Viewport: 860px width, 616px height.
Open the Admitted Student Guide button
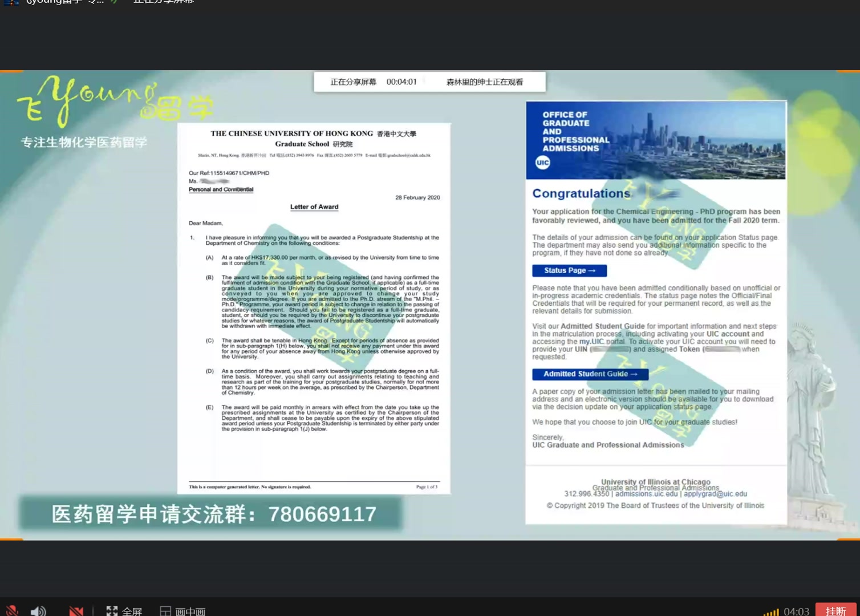tap(590, 374)
